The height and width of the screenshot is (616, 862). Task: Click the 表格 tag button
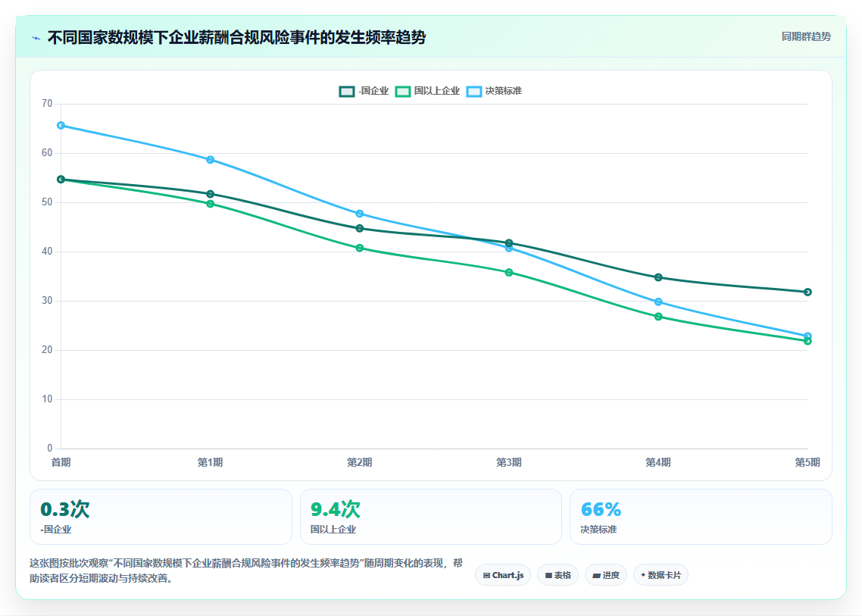(558, 575)
